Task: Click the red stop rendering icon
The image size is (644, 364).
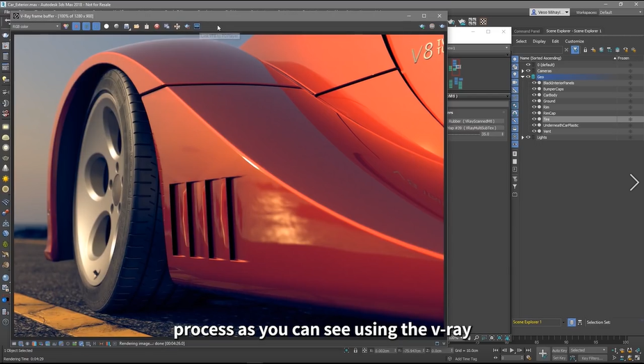Action: (x=157, y=26)
